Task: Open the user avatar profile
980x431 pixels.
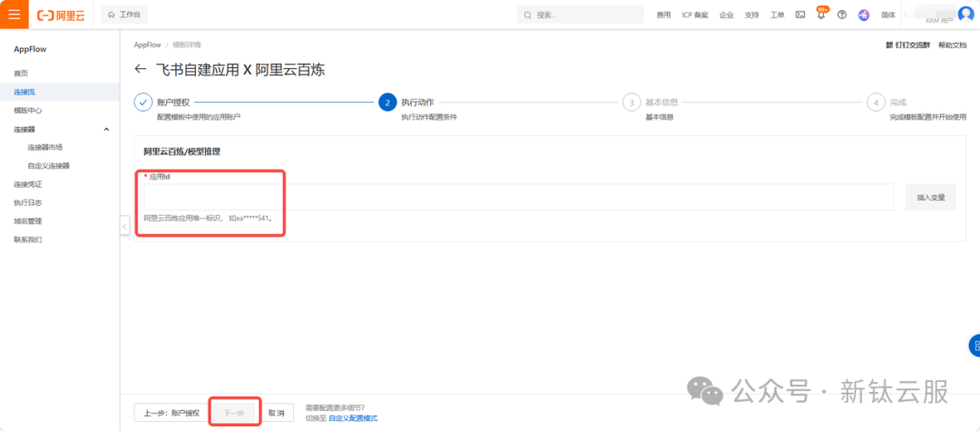Action: tap(965, 15)
